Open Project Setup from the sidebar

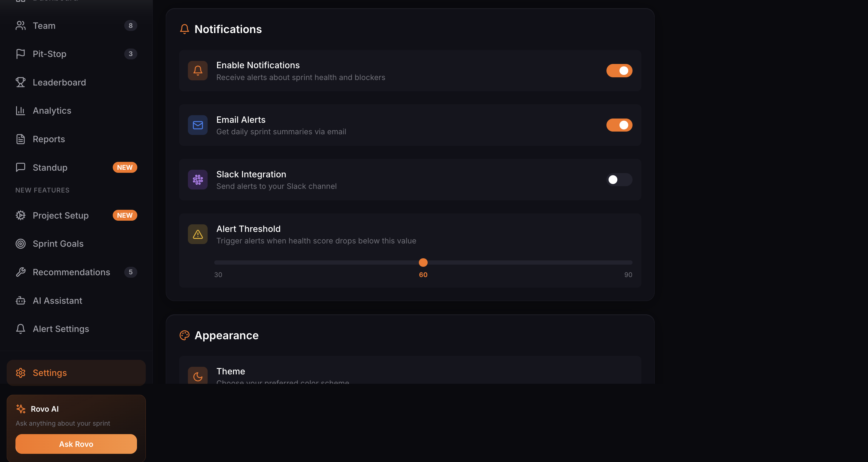61,215
